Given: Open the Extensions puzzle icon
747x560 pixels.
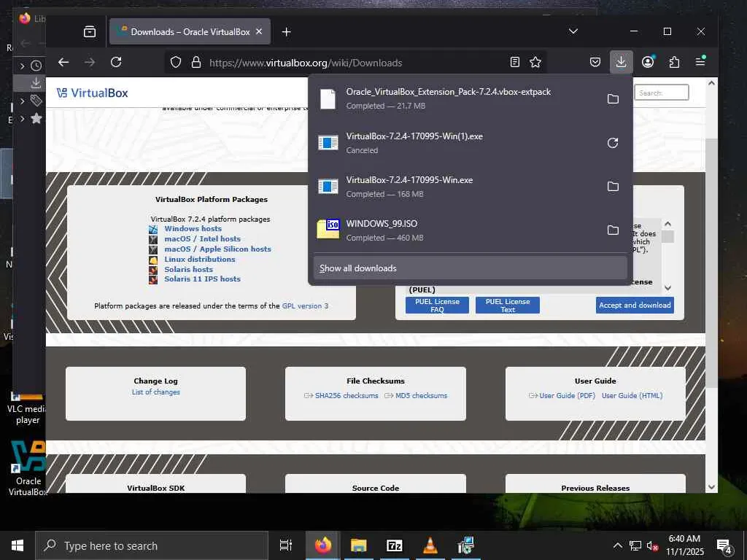Looking at the screenshot, I should (674, 63).
